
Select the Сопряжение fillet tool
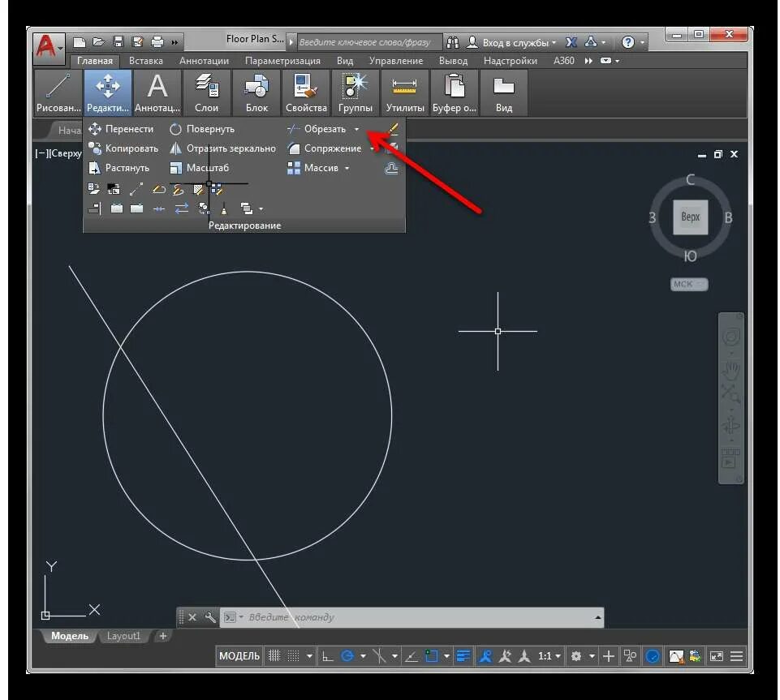[x=325, y=148]
